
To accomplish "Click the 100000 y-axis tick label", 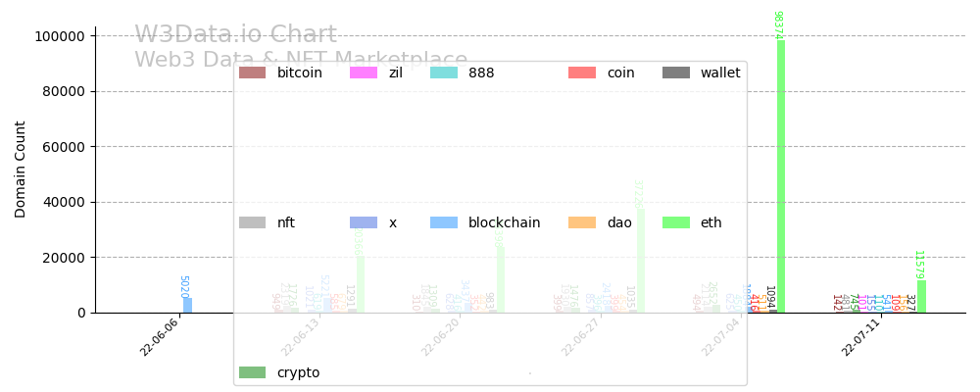I will (61, 36).
